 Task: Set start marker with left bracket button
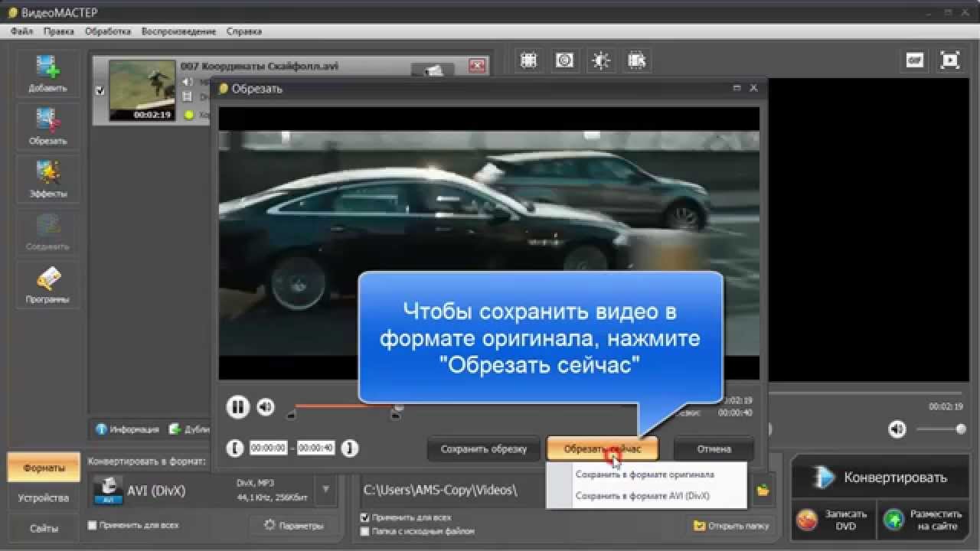pyautogui.click(x=237, y=448)
